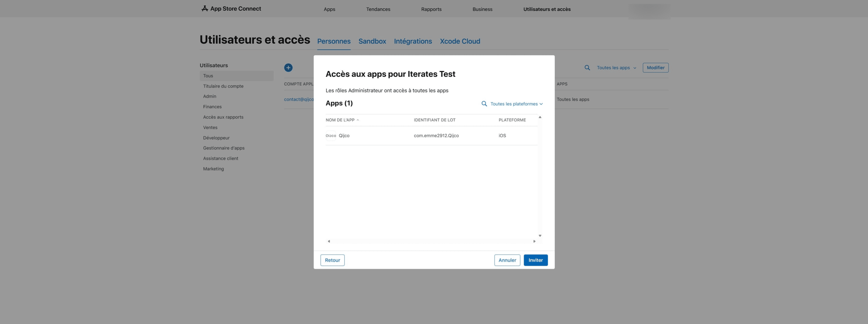
Task: Click PLATEFORME column header
Action: coord(512,120)
